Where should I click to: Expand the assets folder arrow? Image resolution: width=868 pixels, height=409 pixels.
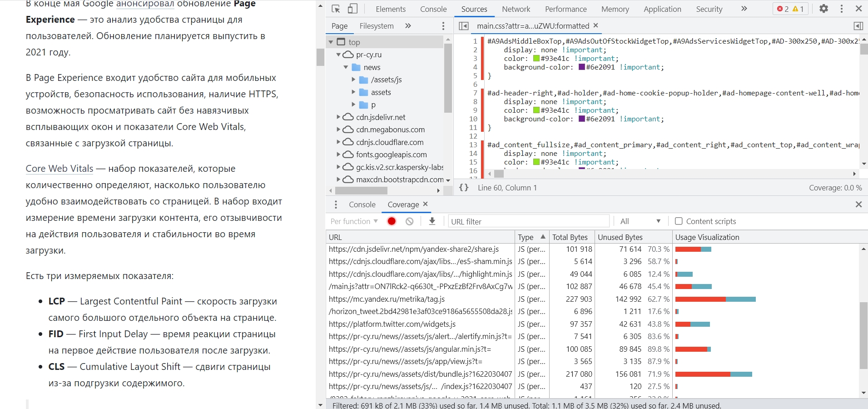pos(354,92)
